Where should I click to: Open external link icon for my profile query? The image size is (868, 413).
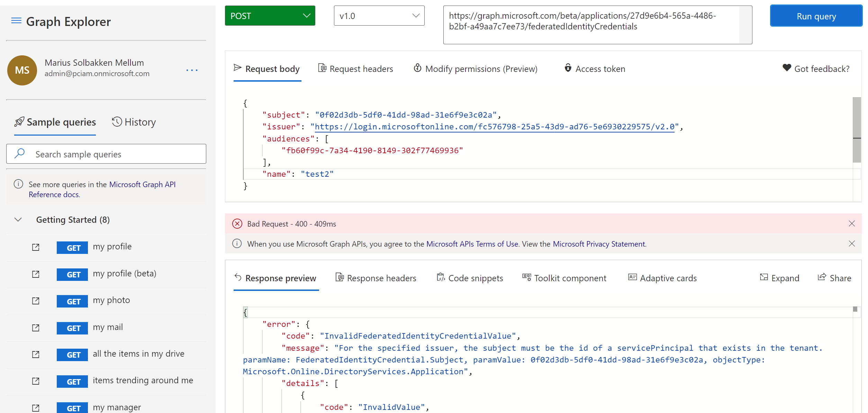pyautogui.click(x=36, y=247)
